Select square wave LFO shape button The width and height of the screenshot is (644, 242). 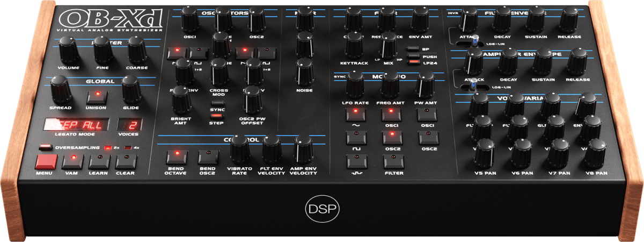pyautogui.click(x=355, y=138)
